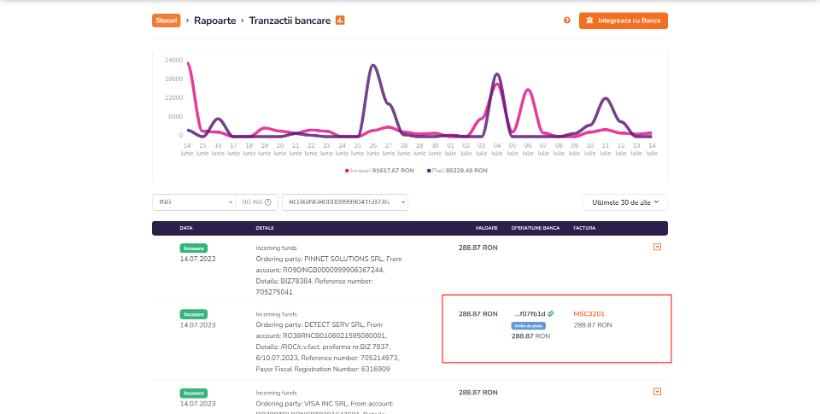820x414 pixels.
Task: Click date 14.07.2023 in DETECT SERV row
Action: point(198,325)
